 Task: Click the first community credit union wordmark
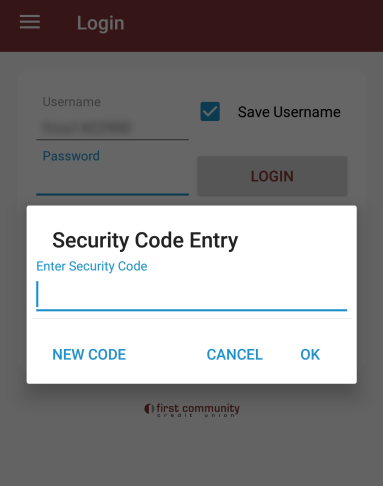198,410
